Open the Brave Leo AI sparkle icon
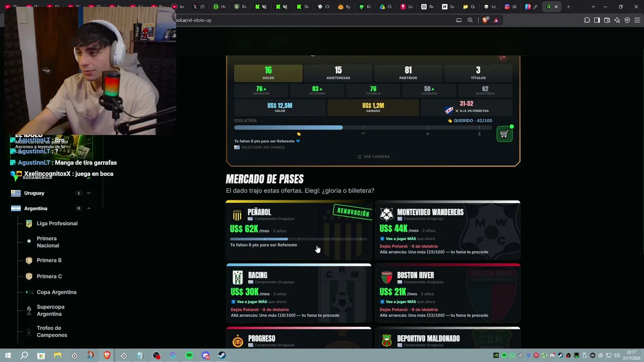644x362 pixels. [x=617, y=20]
